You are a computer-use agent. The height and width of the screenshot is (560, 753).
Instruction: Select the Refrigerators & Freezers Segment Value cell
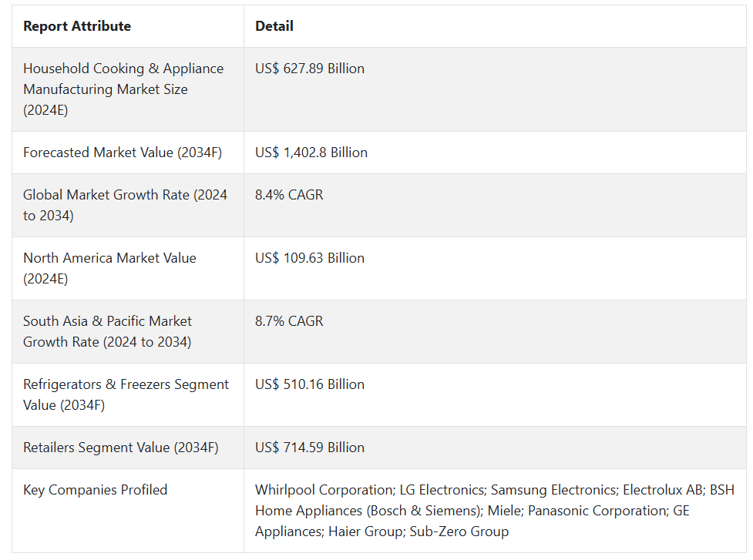point(126,394)
